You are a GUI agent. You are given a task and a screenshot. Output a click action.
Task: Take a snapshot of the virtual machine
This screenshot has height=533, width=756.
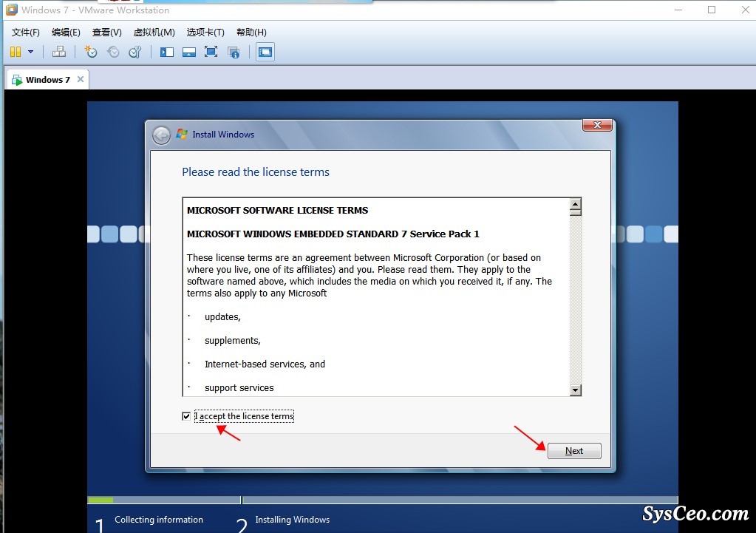tap(91, 52)
